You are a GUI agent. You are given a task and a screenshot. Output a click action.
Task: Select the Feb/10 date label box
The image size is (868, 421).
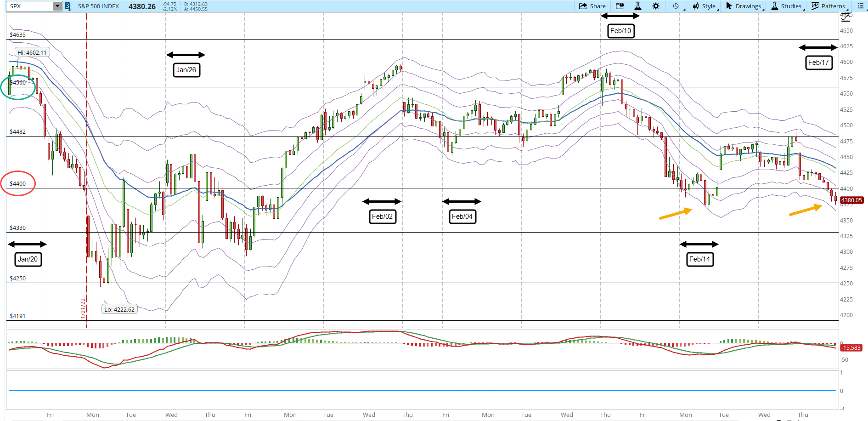coord(621,31)
